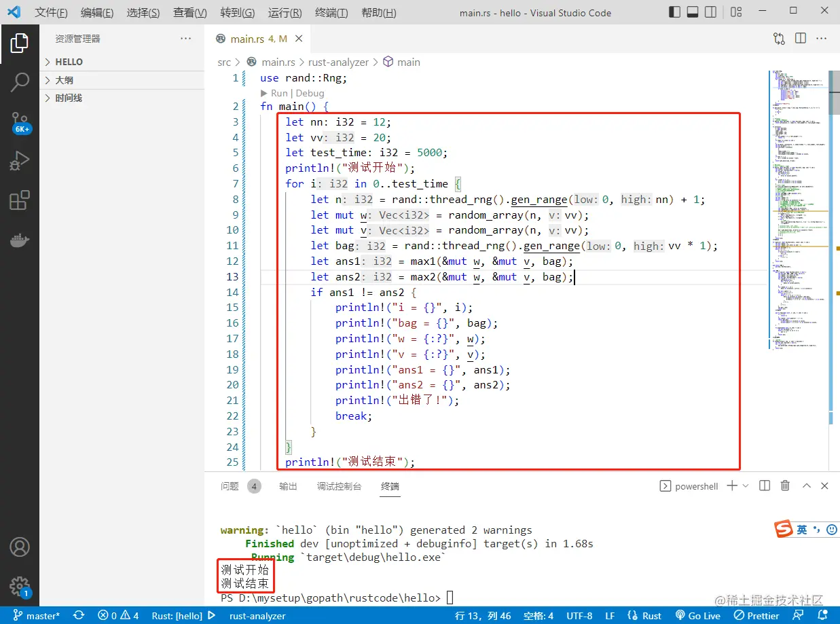Click master* branch in status bar
Image resolution: width=840 pixels, height=624 pixels.
(x=37, y=616)
